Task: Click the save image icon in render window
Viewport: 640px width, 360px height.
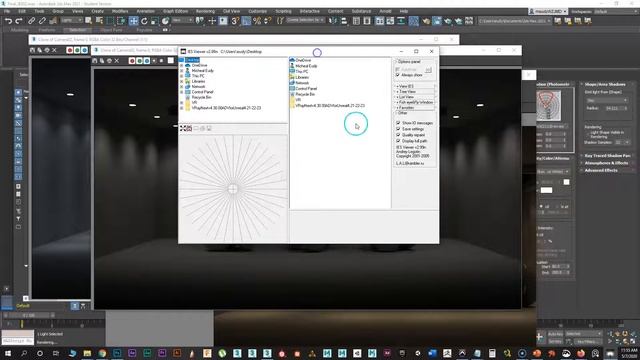Action: click(x=94, y=60)
